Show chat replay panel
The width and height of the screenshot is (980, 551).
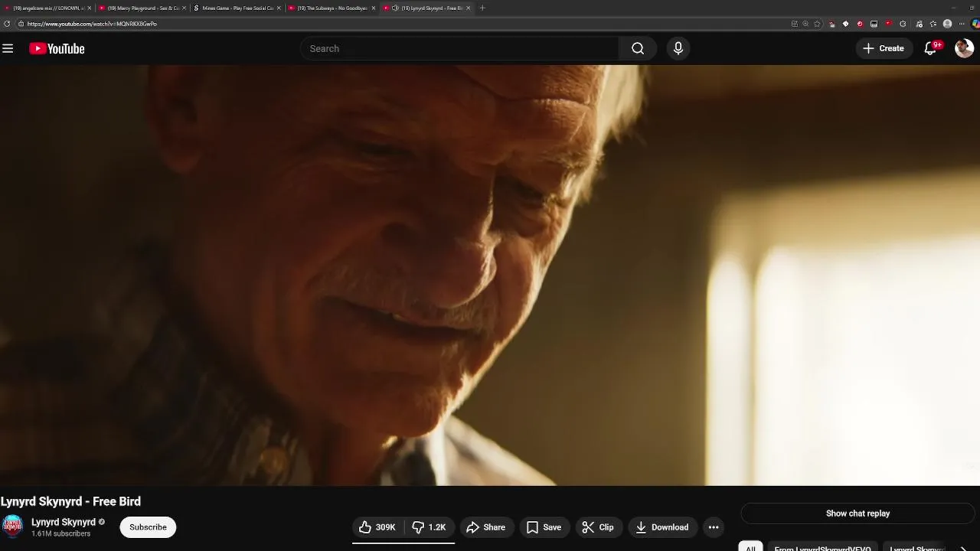click(857, 514)
